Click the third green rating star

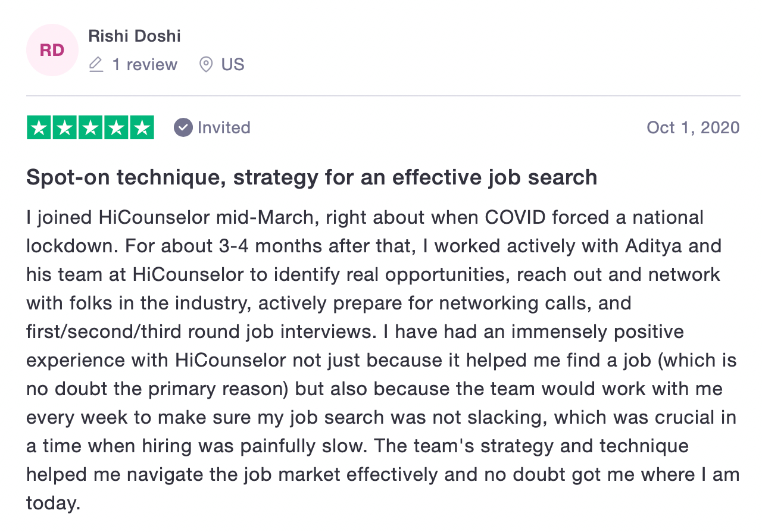point(90,128)
